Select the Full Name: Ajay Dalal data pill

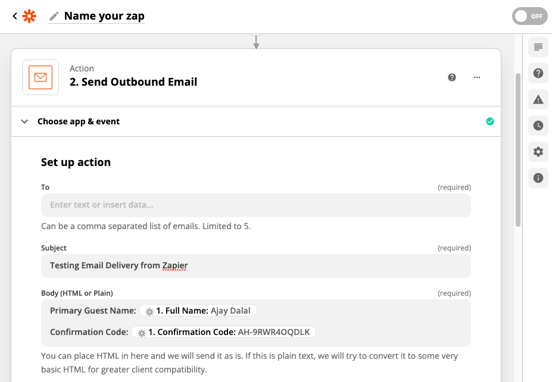coord(198,311)
